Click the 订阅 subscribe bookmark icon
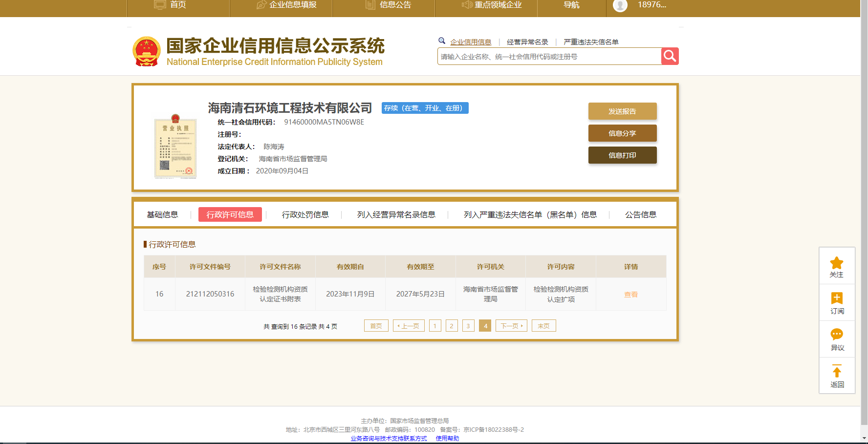This screenshot has height=444, width=868. pos(837,298)
